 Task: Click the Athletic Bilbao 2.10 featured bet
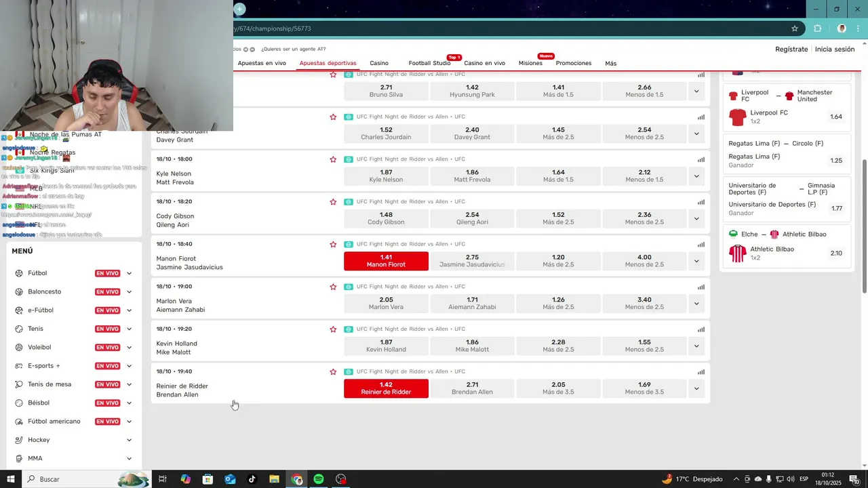(x=787, y=253)
